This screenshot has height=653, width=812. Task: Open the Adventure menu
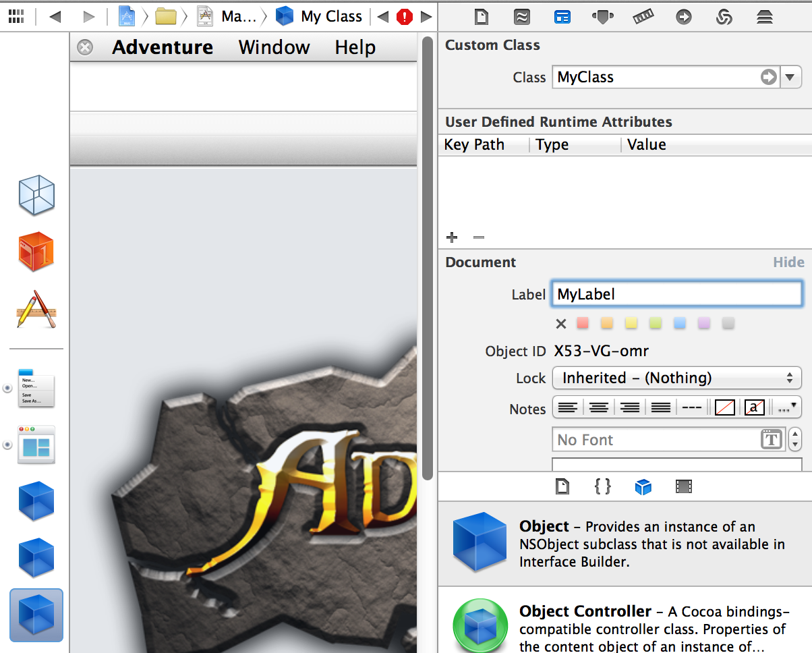coord(163,47)
